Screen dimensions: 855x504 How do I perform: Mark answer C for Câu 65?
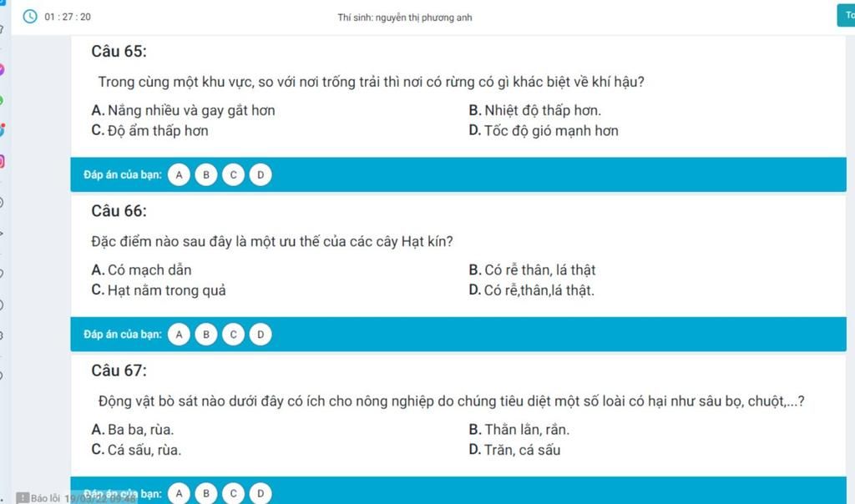(234, 175)
